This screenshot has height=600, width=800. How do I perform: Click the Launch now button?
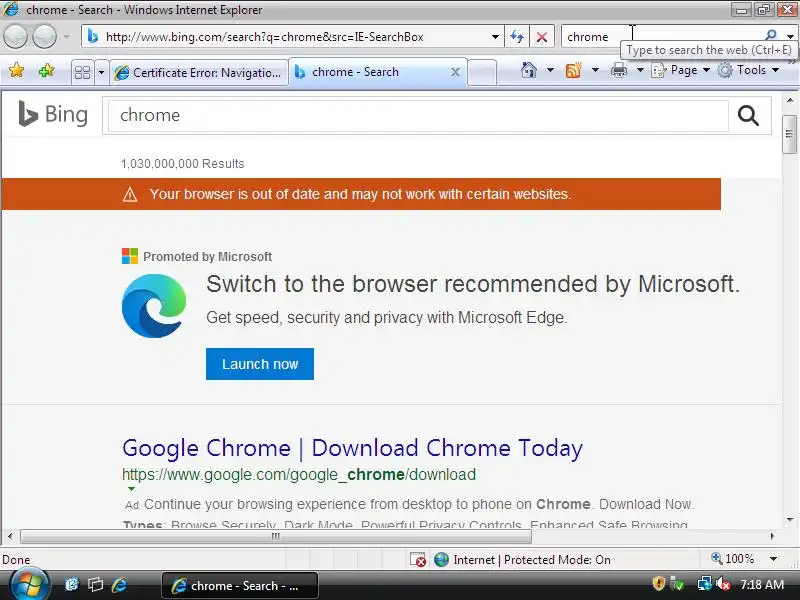coord(260,364)
